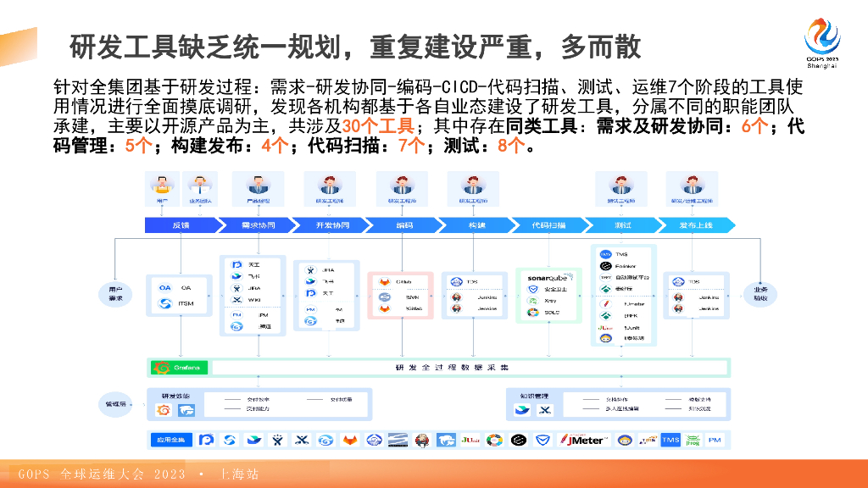Click the 飞书 icon under 知识管理
868x488 pixels.
pos(522,410)
